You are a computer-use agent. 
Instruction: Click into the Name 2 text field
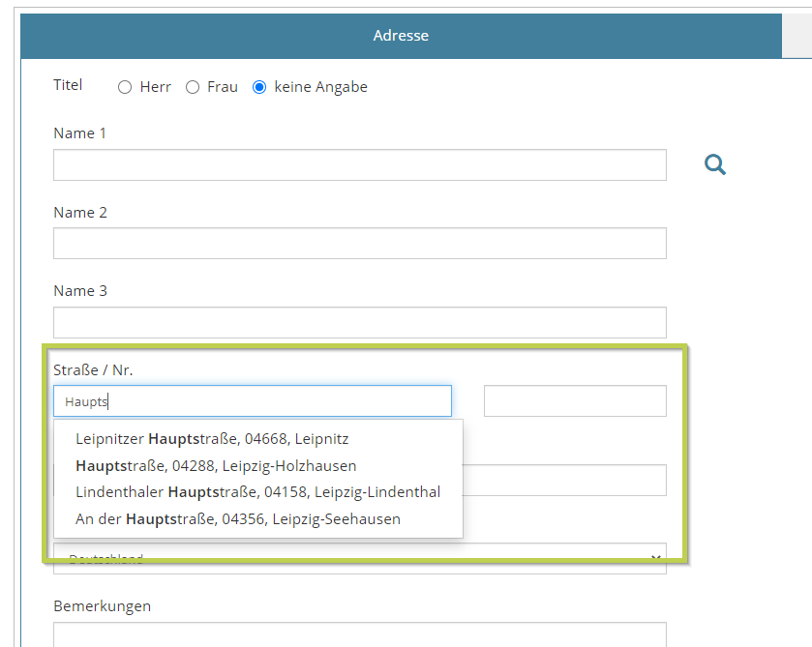coord(359,244)
